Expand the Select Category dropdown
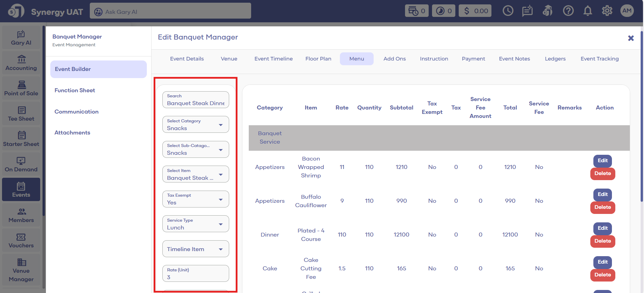The width and height of the screenshot is (644, 293). pos(195,125)
